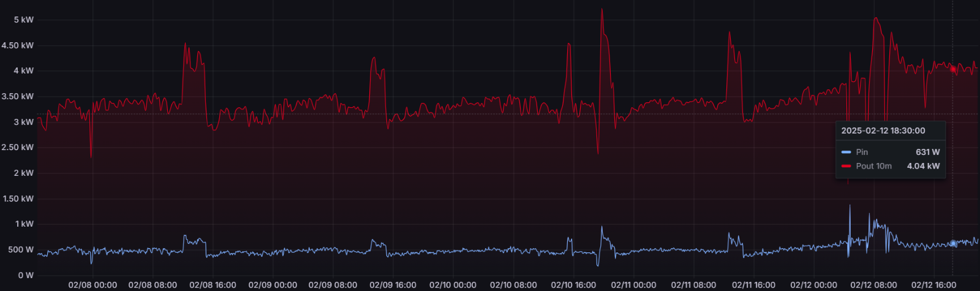Click the blue Pin series color marker in tooltip

846,152
